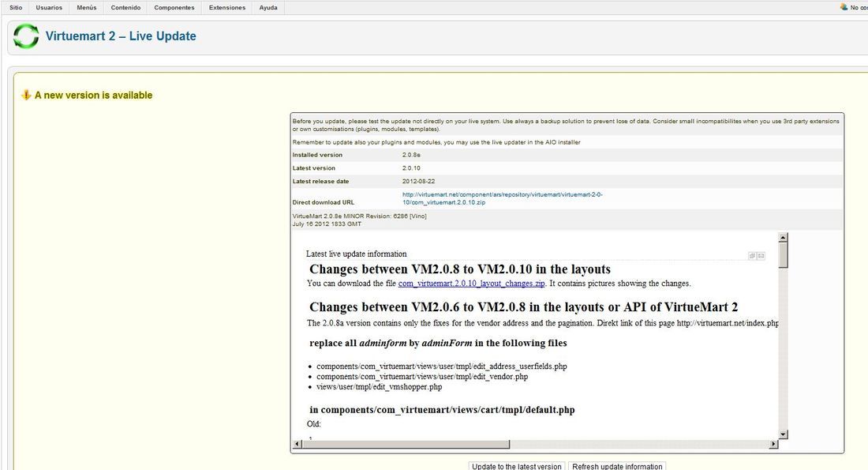Click 'July 16 2012 1833 GMT' text
868x470 pixels.
(327, 224)
